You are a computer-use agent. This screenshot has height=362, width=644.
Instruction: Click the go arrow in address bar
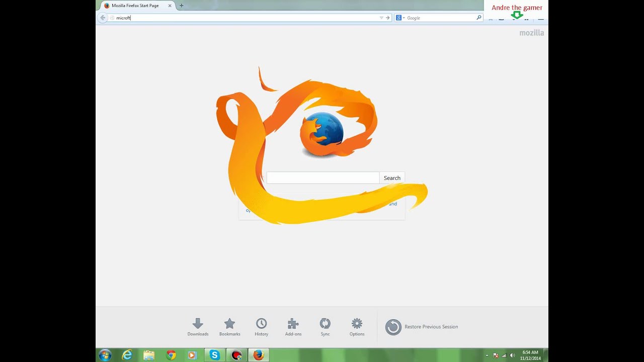pos(387,18)
